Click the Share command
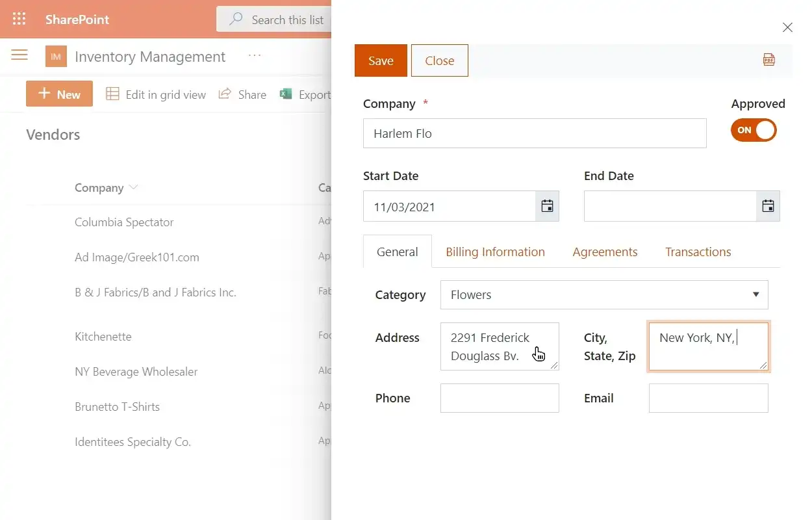 click(242, 94)
